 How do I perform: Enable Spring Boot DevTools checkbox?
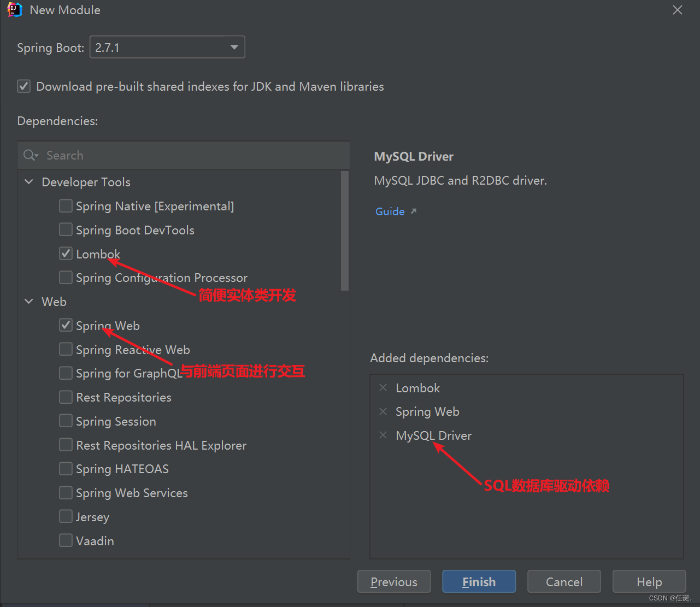click(x=66, y=229)
